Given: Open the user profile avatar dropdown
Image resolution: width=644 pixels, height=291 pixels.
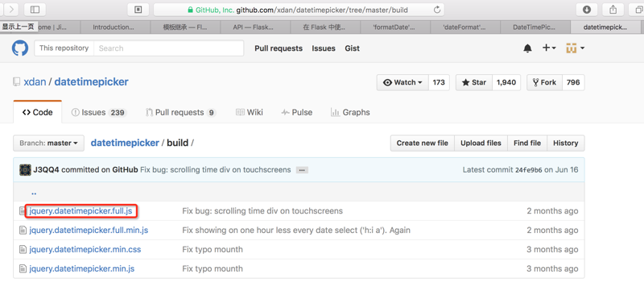Looking at the screenshot, I should click(x=575, y=48).
